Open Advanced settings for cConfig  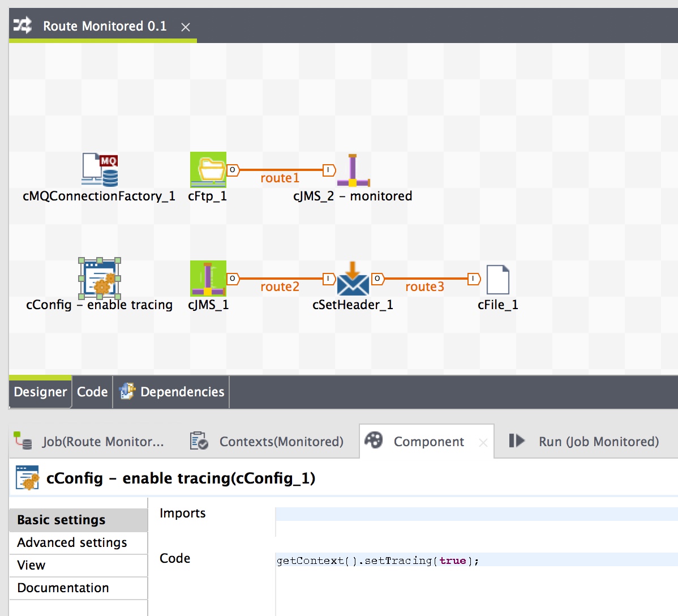coord(71,542)
